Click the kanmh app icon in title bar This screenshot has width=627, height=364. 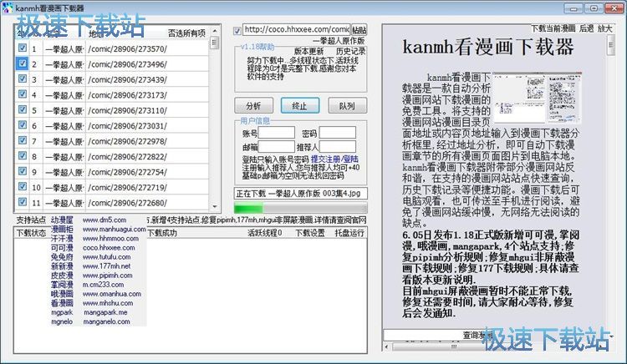tap(8, 8)
